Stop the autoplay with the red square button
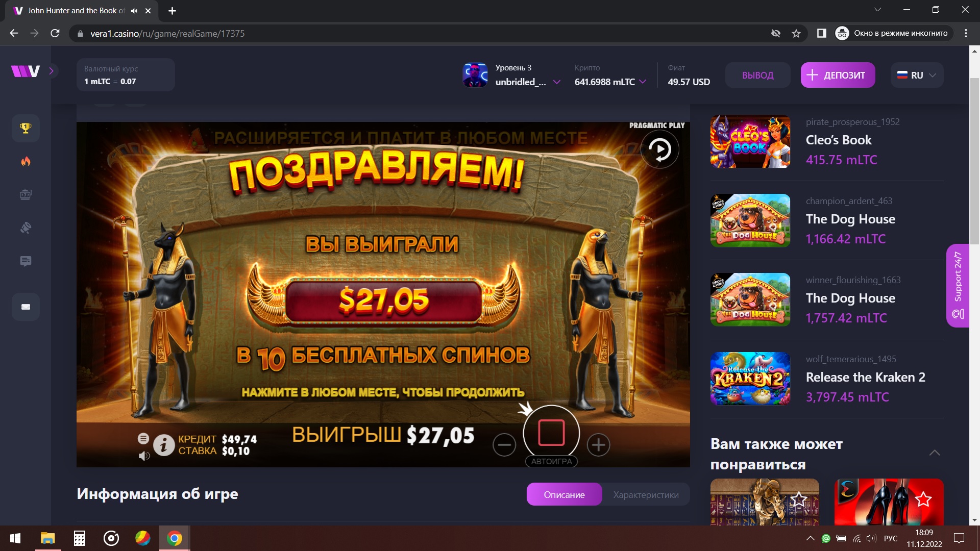 pyautogui.click(x=551, y=433)
